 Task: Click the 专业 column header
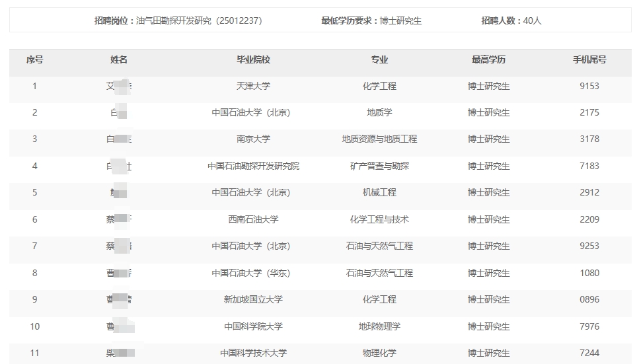[x=379, y=59]
